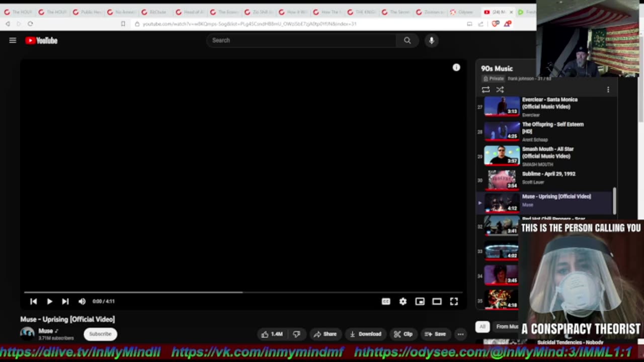Screen dimensions: 644x362
Task: Go back with the browser back arrow
Action: tap(7, 24)
